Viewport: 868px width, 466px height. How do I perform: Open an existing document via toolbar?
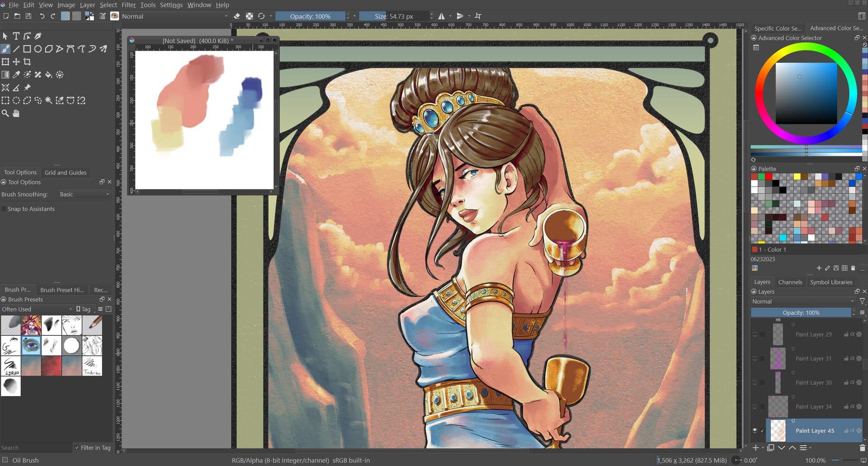click(17, 16)
